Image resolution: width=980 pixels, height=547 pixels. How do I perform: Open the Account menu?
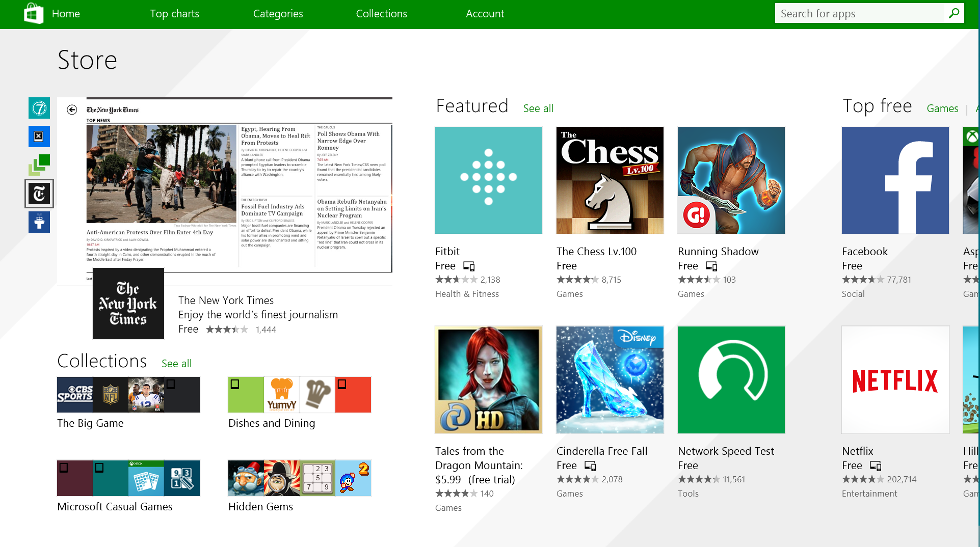click(485, 14)
